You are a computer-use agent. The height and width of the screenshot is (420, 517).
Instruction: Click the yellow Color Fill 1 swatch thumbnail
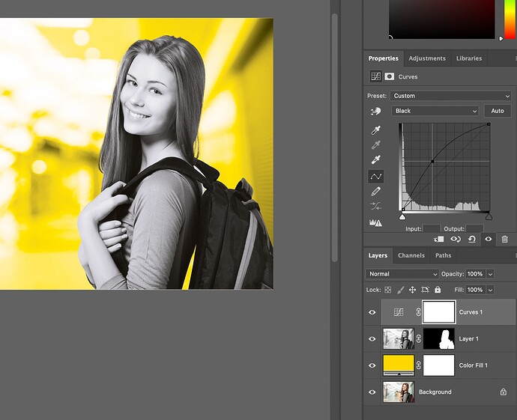[x=399, y=365]
